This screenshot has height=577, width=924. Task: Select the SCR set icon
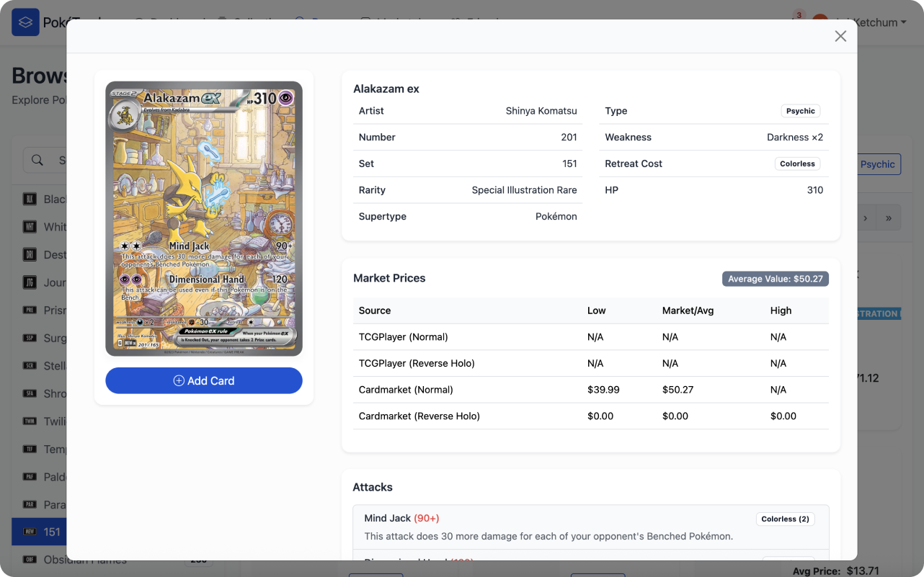coord(30,366)
